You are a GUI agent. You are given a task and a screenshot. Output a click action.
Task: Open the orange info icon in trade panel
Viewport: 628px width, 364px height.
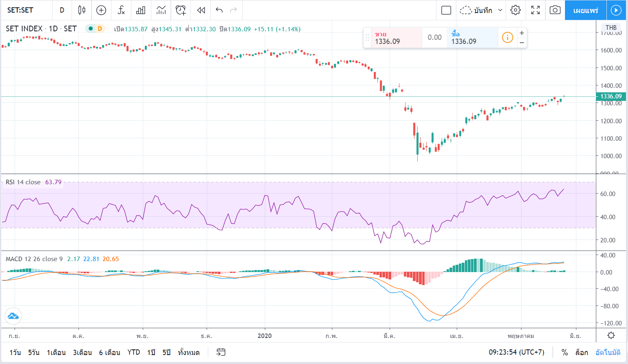pyautogui.click(x=507, y=37)
